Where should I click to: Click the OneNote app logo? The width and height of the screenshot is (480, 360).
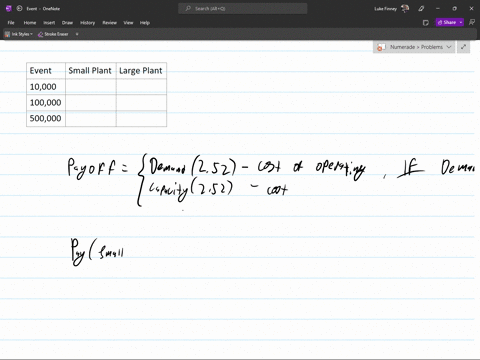pos(9,8)
